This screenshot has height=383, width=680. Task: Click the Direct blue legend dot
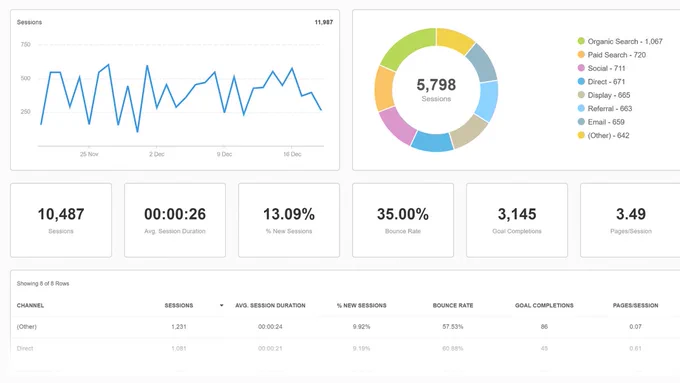(x=581, y=82)
